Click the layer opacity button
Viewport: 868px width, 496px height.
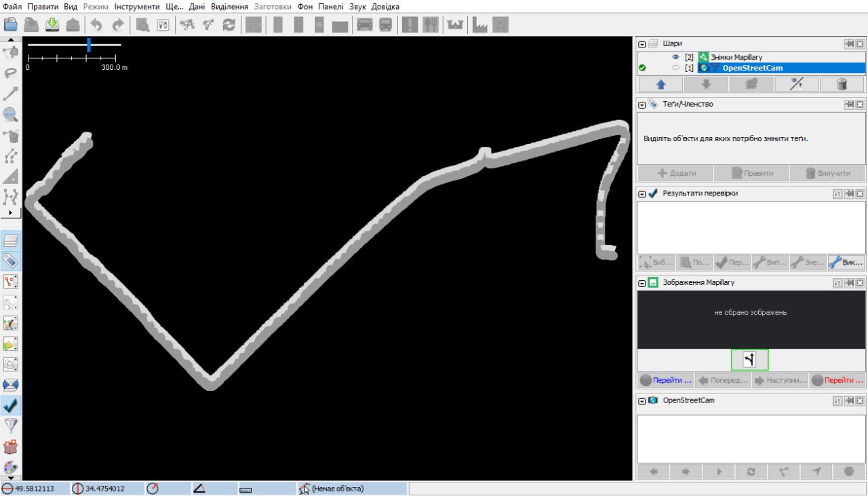point(797,84)
